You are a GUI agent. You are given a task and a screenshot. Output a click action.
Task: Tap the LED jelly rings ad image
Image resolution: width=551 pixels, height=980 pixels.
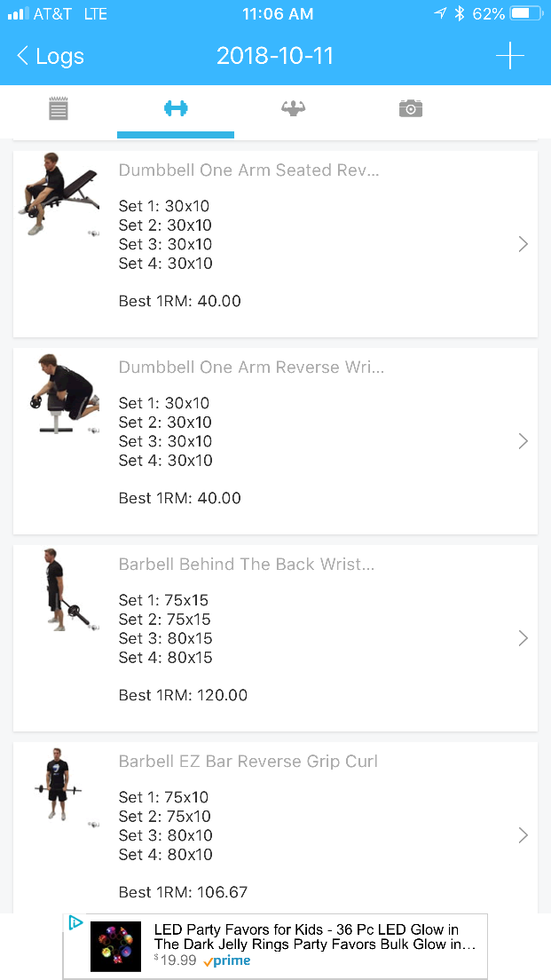pos(115,946)
